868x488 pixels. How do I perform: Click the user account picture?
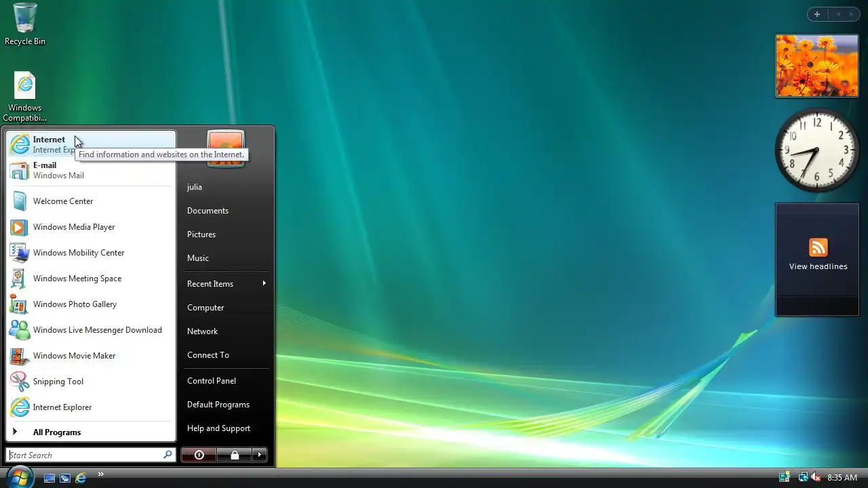point(226,148)
